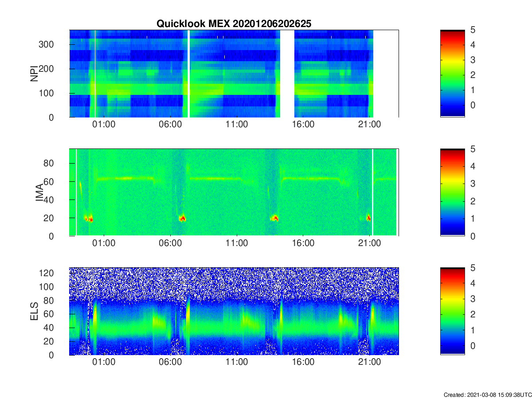Click the 5 label on NPI colorbar
532x399 pixels.
point(472,30)
